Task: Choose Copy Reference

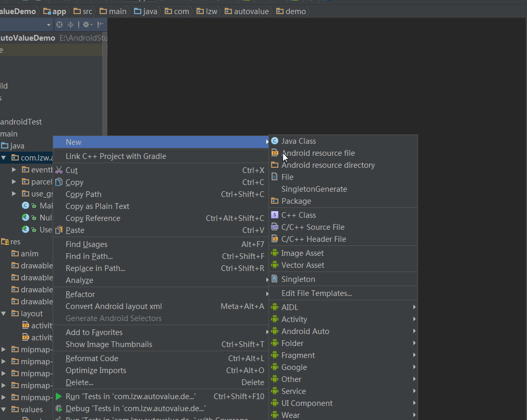Action: point(161,218)
